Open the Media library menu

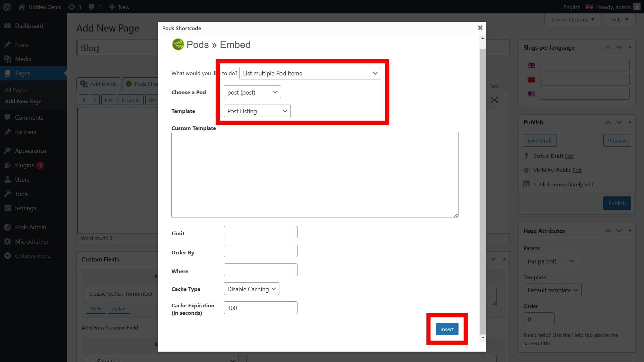click(x=23, y=59)
